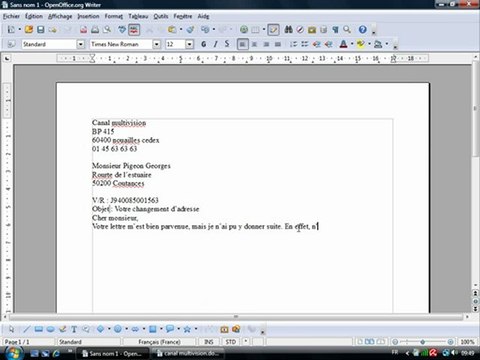This screenshot has height=360, width=480.
Task: Print the file with the printer icon
Action: click(95, 30)
